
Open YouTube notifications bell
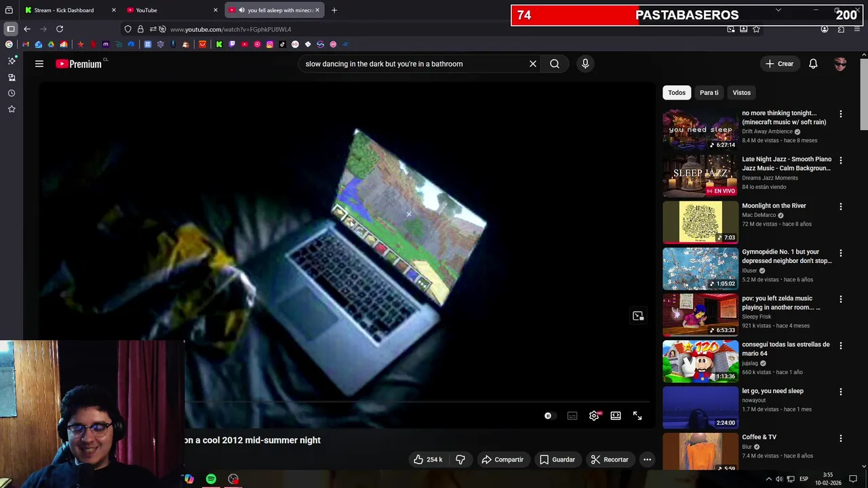pyautogui.click(x=813, y=64)
